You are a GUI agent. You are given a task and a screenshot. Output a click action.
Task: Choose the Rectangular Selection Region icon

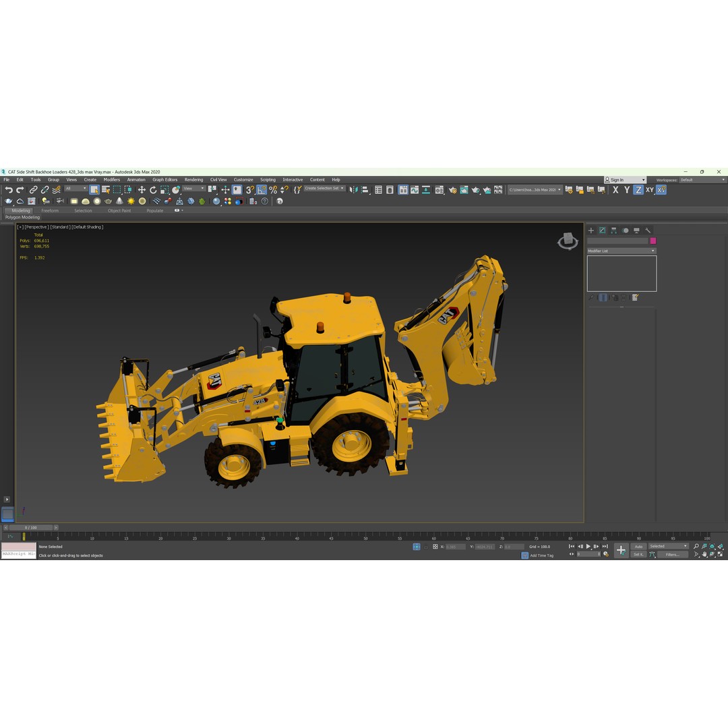pos(117,190)
